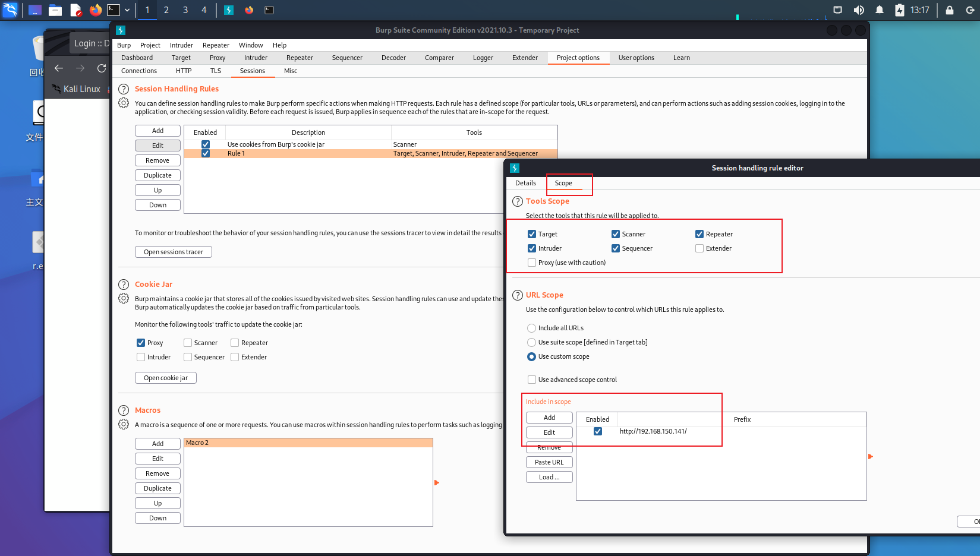980x556 pixels.
Task: Click the Prefix column header
Action: tap(742, 419)
